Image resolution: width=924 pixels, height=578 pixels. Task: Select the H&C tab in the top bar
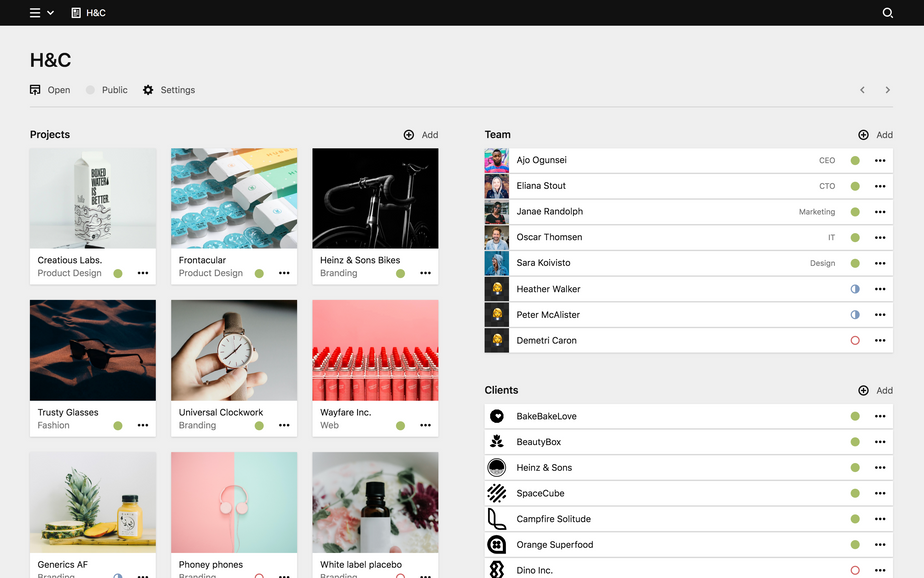click(88, 13)
